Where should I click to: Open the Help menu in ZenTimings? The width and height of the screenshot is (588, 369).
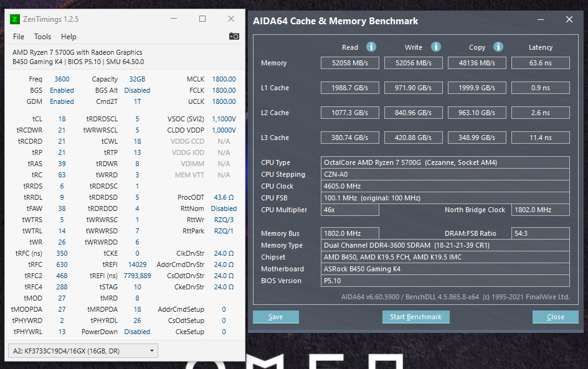point(69,37)
